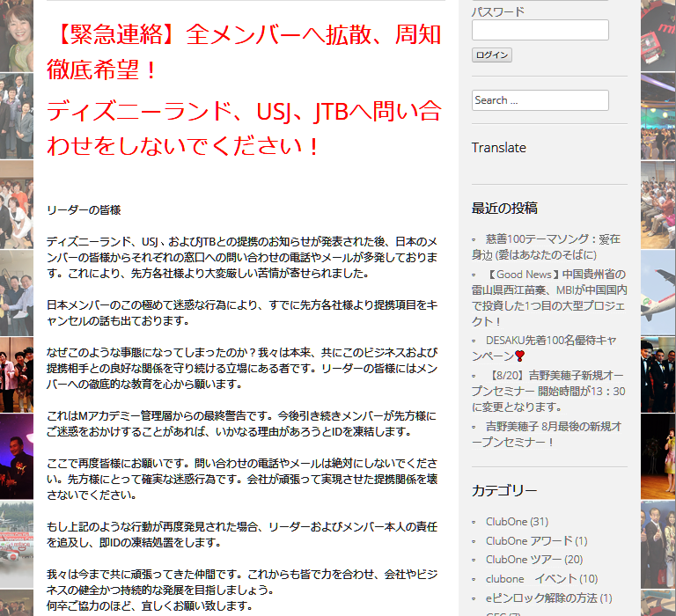This screenshot has height=616, width=676.
Task: Select the ClubOne アワード category
Action: point(536,540)
